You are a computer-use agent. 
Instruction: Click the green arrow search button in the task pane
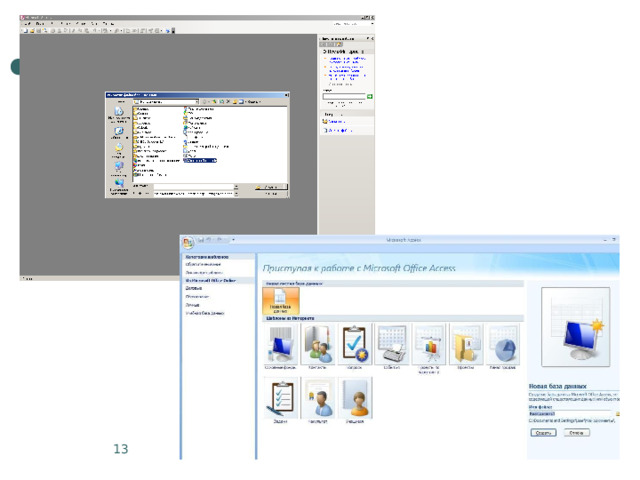coord(370,97)
